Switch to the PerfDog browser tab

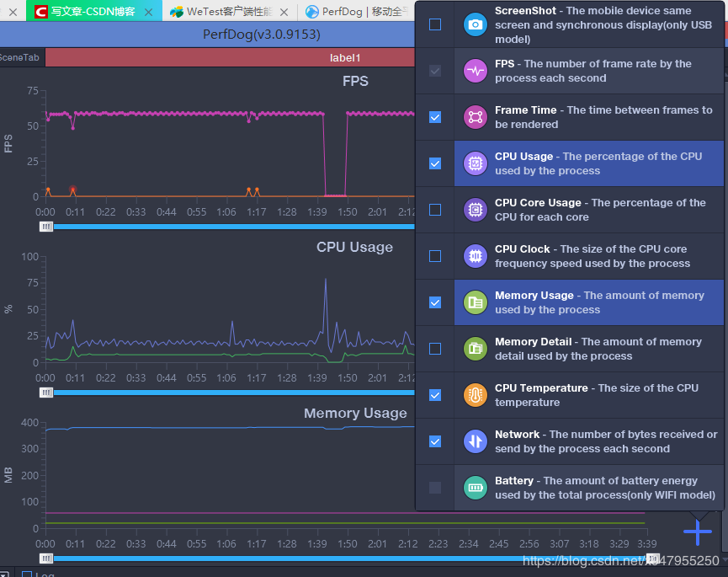tap(357, 12)
